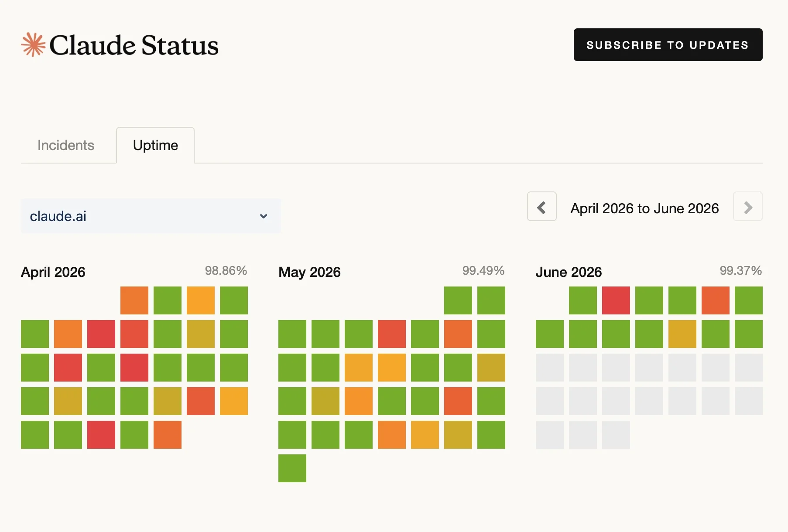Viewport: 788px width, 532px height.
Task: Select the orange May 8 day square
Action: point(458,334)
